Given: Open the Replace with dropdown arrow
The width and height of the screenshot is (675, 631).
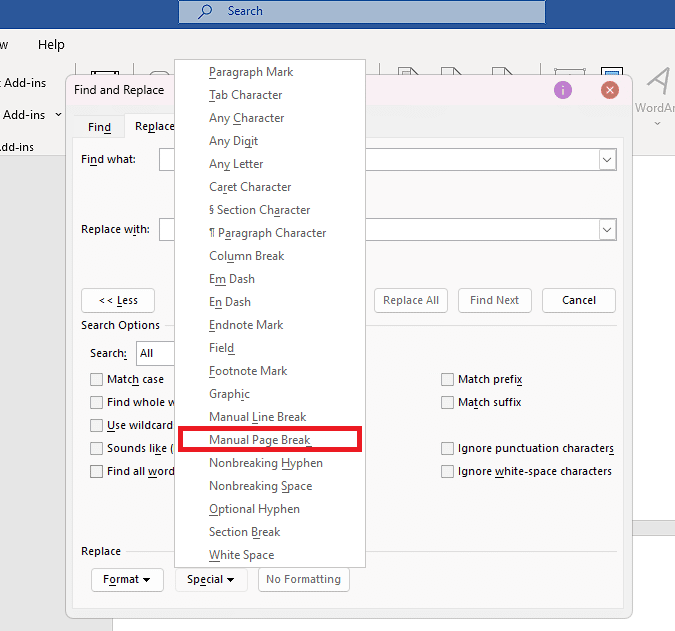Looking at the screenshot, I should tap(607, 230).
